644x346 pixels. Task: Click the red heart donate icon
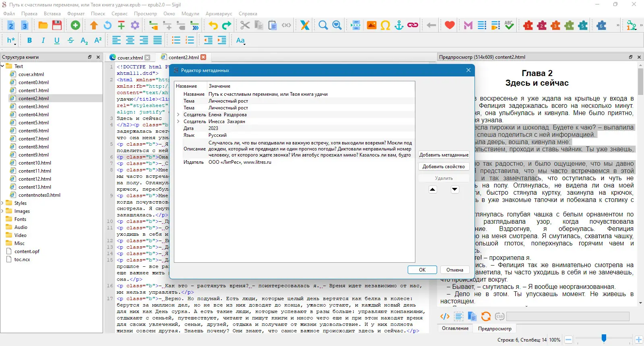click(x=450, y=25)
